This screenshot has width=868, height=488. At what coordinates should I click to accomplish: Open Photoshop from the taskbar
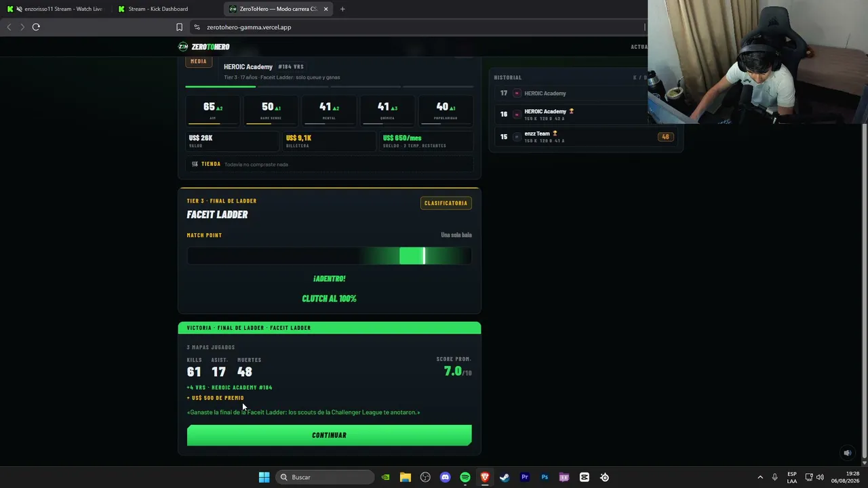545,477
